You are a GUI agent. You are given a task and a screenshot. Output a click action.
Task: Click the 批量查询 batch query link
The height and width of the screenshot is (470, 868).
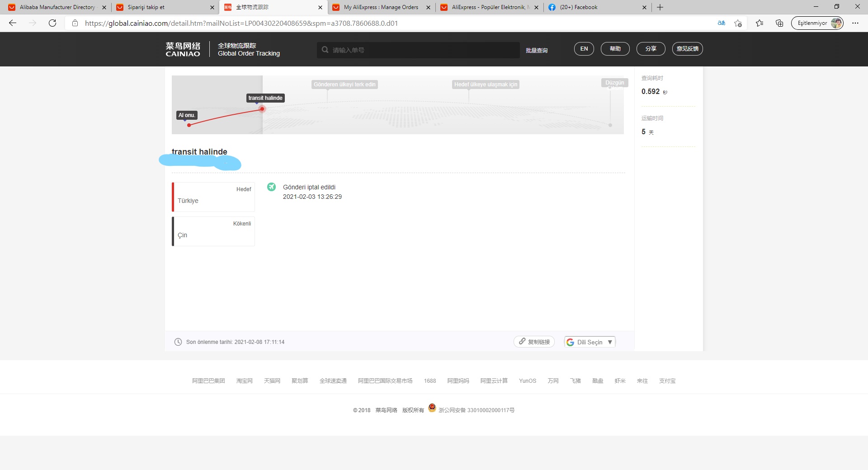pyautogui.click(x=537, y=50)
